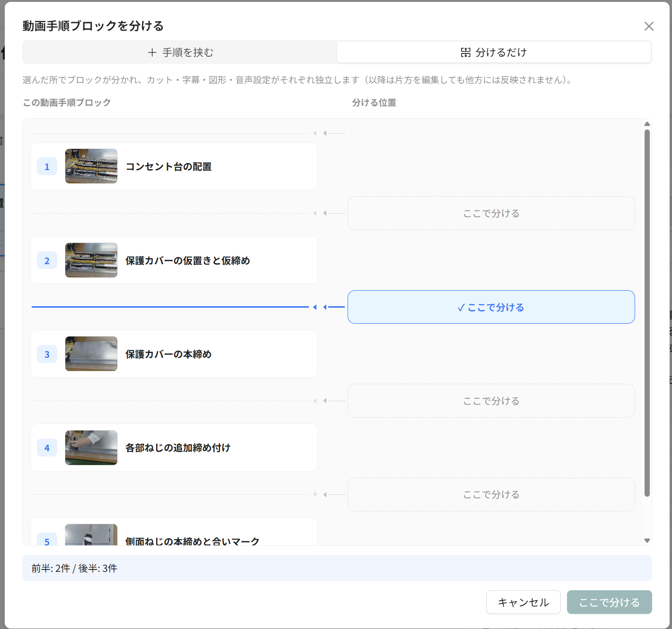This screenshot has height=629, width=672.
Task: Click the step title 保護カバーの本締め
Action: 168,354
